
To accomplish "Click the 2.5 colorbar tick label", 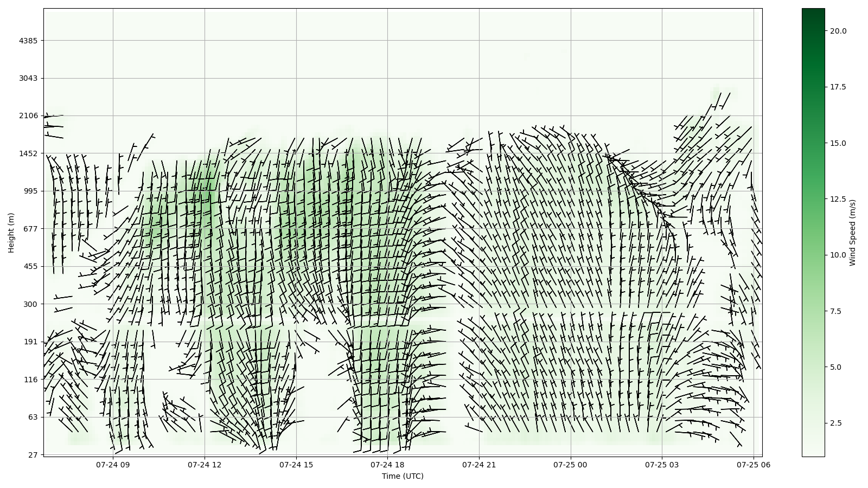I will click(x=835, y=423).
